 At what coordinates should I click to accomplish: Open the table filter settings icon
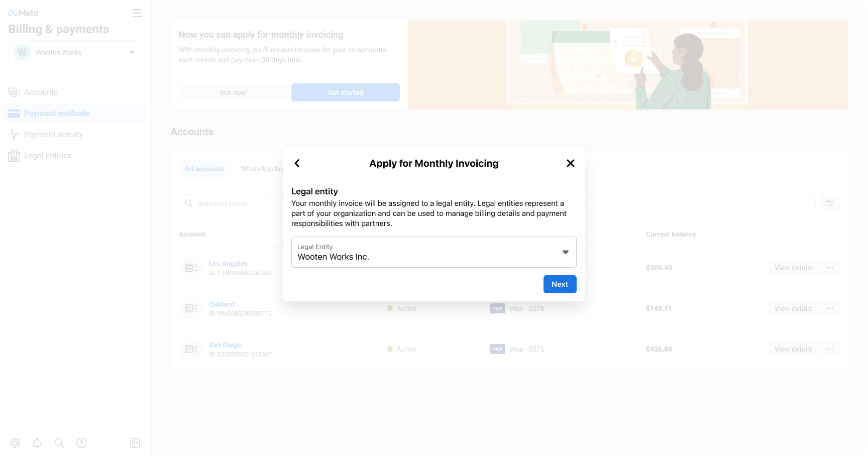click(830, 203)
